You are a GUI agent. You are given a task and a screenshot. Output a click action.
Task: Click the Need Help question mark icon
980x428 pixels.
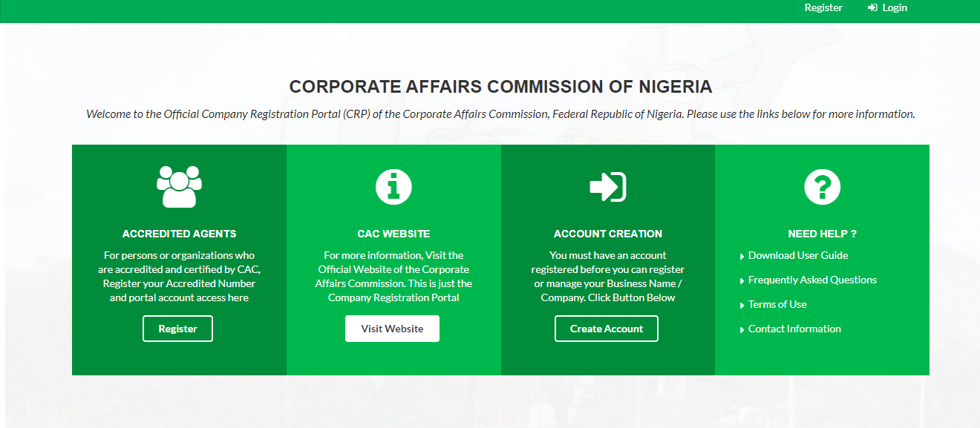tap(822, 186)
